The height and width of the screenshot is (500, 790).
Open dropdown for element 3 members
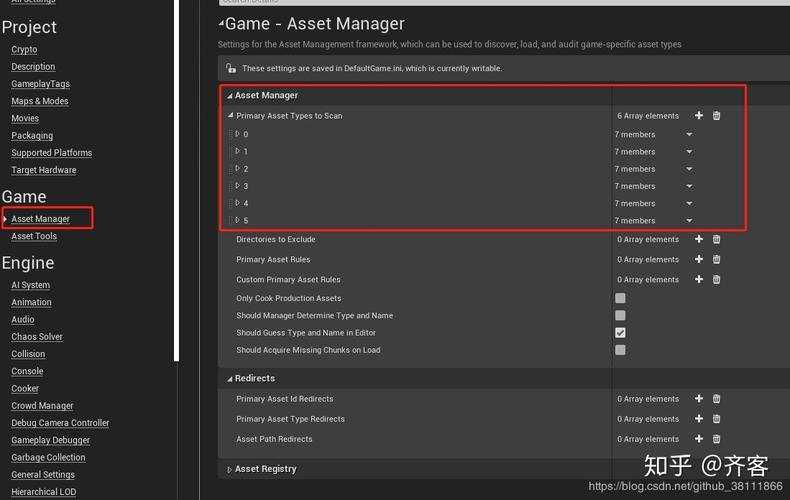(x=689, y=186)
